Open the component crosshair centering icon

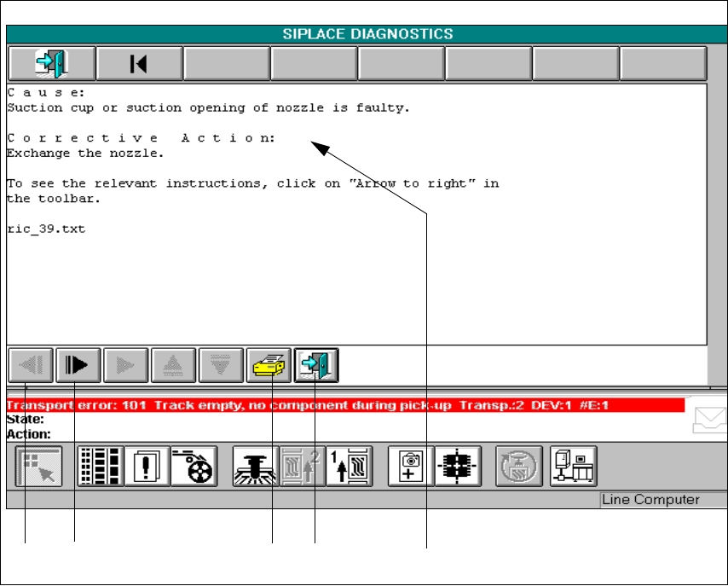pyautogui.click(x=458, y=467)
